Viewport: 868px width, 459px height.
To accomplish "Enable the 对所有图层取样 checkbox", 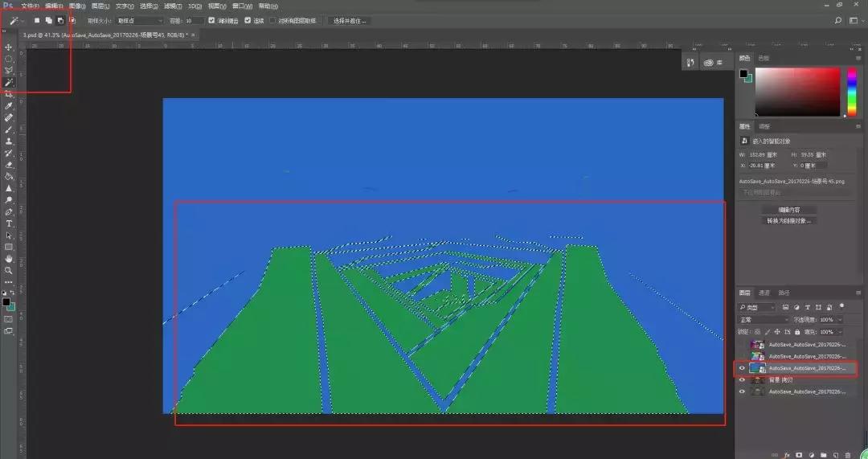I will pos(272,20).
